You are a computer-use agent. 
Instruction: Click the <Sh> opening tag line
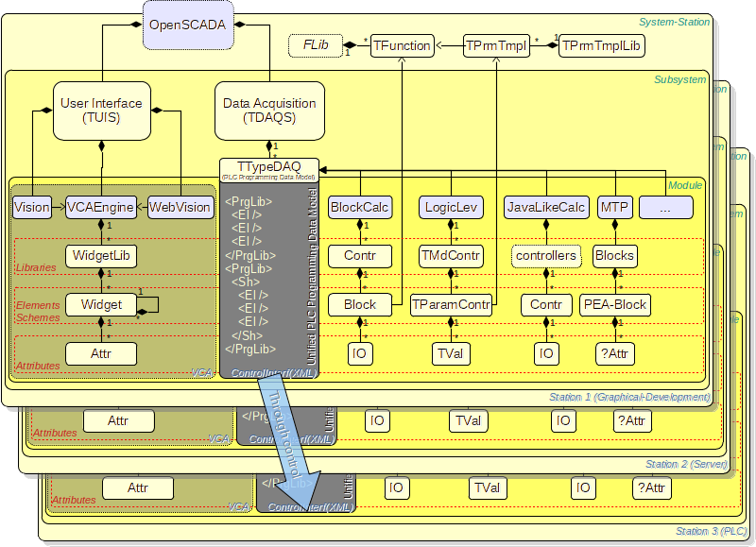(x=246, y=282)
